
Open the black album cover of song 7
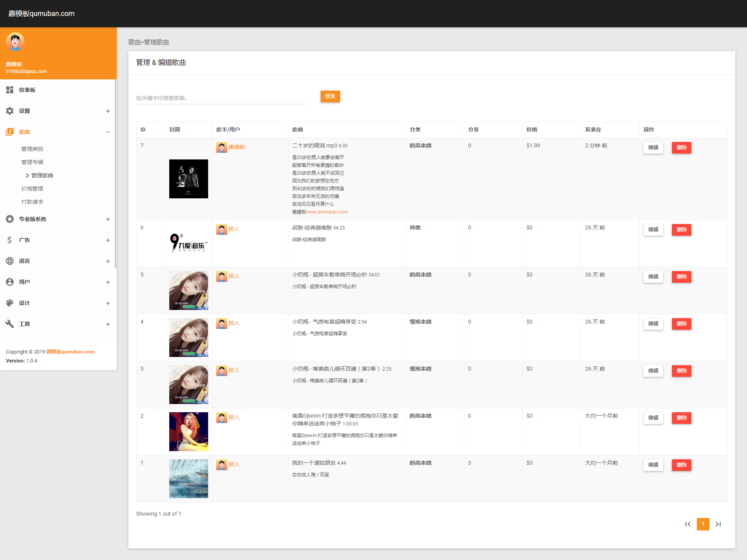[189, 179]
